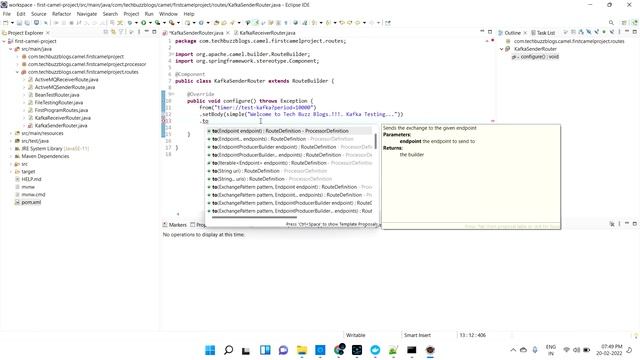This screenshot has width=640, height=360.
Task: Open the Refactor menu
Action: point(62,14)
